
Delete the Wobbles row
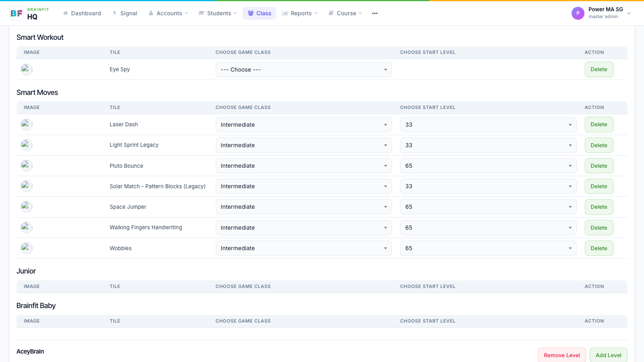click(x=599, y=248)
